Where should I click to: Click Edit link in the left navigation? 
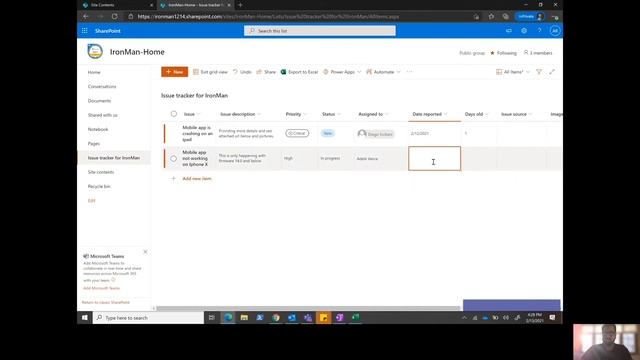[91, 201]
